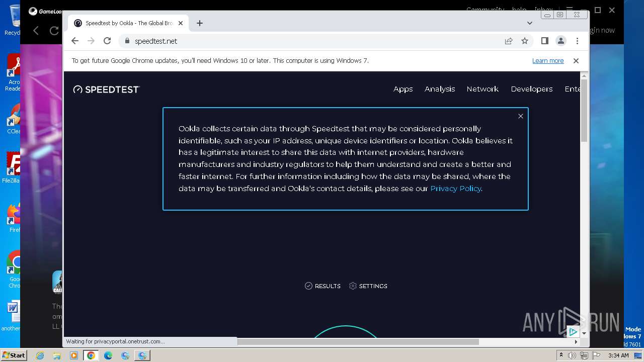The height and width of the screenshot is (362, 644).
Task: Click the vertical page scrollbar thumb
Action: [x=584, y=111]
